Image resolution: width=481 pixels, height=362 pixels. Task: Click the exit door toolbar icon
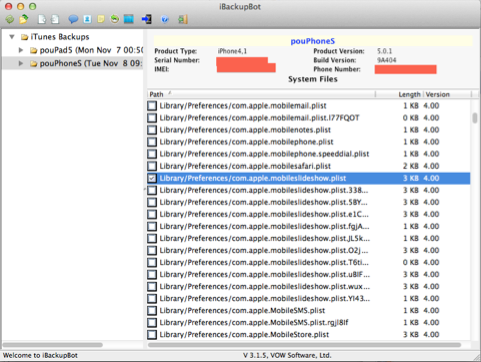tap(183, 19)
